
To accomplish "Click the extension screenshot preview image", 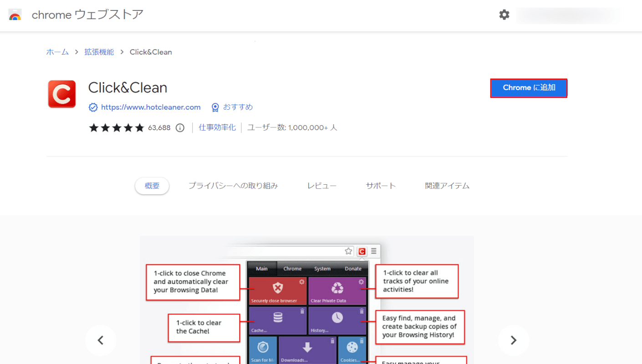I will click(307, 300).
